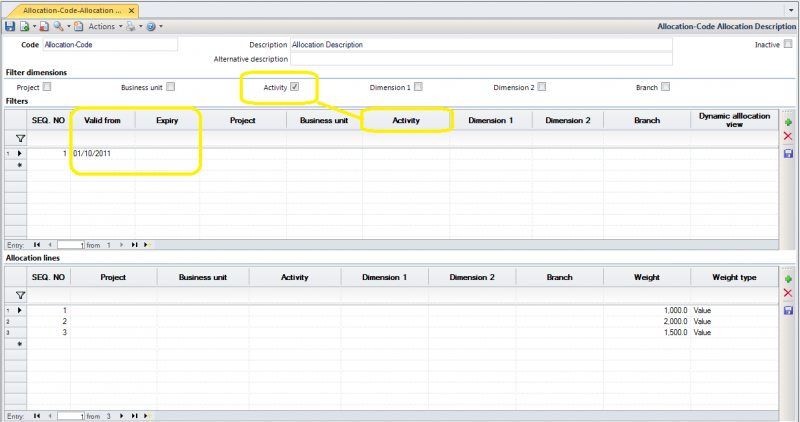Click the Description input field
The image size is (800, 422).
(x=481, y=44)
